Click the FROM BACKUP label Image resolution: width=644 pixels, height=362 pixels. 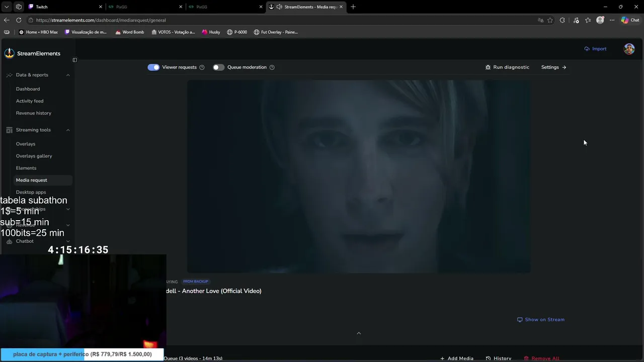(196, 282)
